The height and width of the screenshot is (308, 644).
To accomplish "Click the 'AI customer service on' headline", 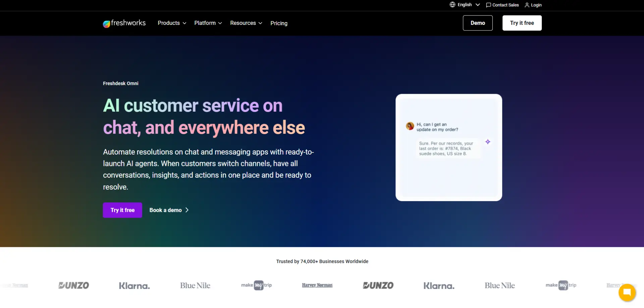I will 193,106.
